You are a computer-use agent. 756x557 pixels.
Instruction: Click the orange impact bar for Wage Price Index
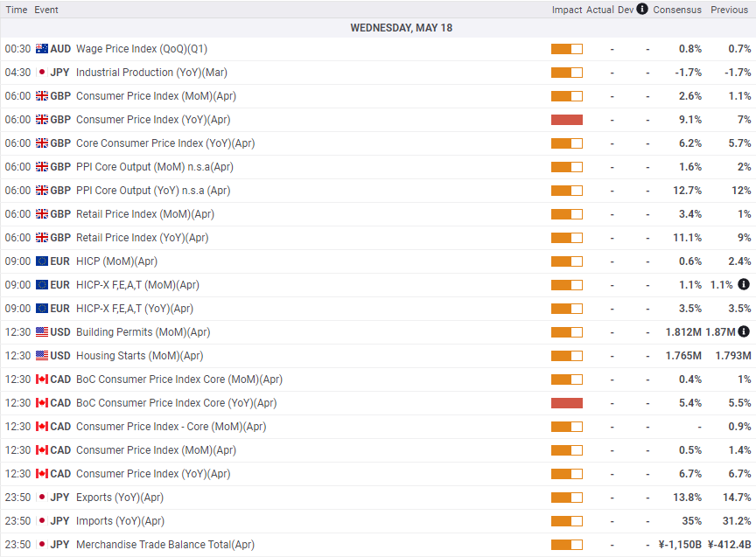pos(567,49)
